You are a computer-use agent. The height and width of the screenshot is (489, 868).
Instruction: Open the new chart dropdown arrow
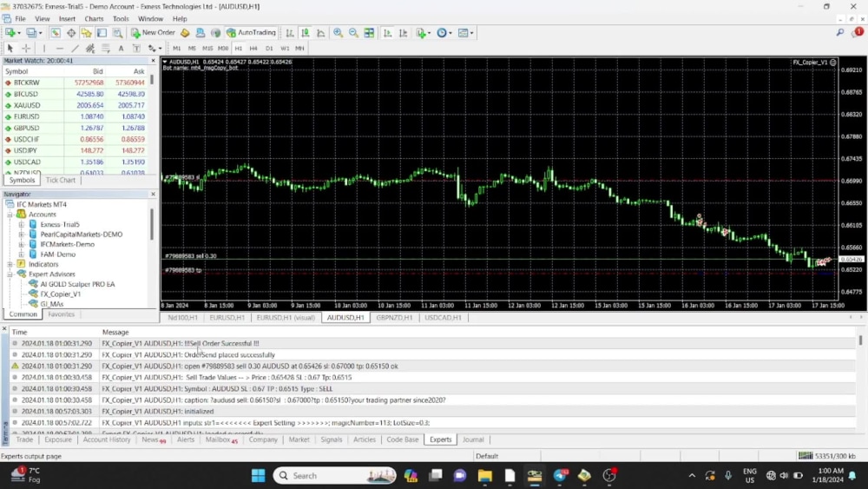click(19, 33)
